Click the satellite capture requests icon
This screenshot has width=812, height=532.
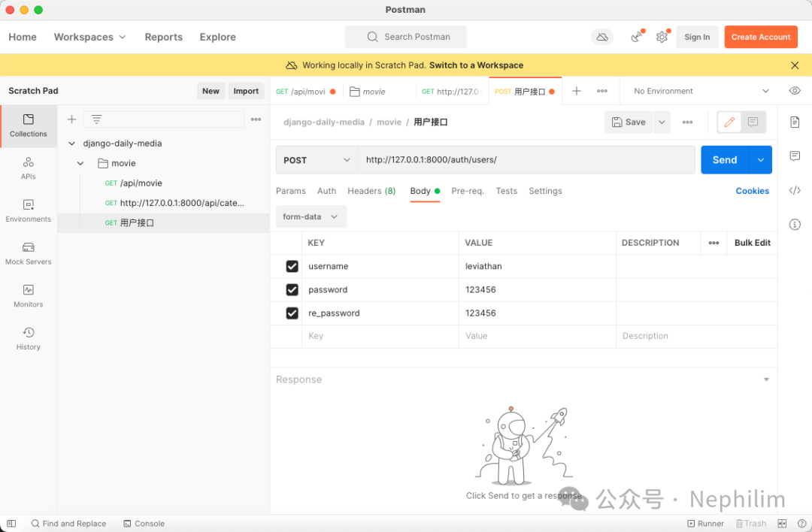(637, 37)
